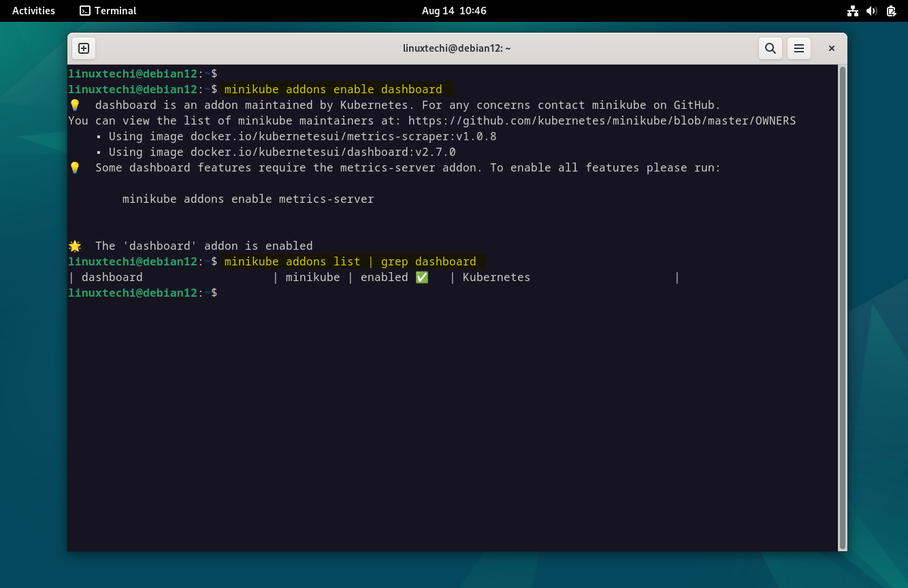Click 'minikube addons enable metrics-server' suggestion
This screenshot has width=908, height=588.
coord(248,199)
